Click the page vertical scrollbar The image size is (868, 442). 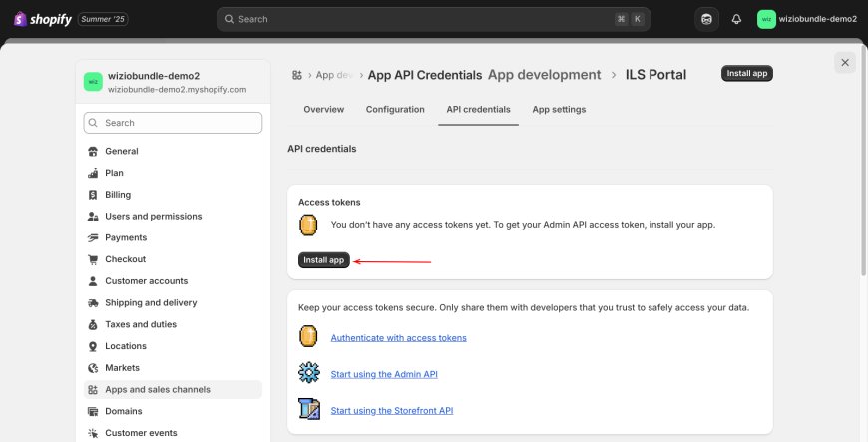pyautogui.click(x=864, y=161)
